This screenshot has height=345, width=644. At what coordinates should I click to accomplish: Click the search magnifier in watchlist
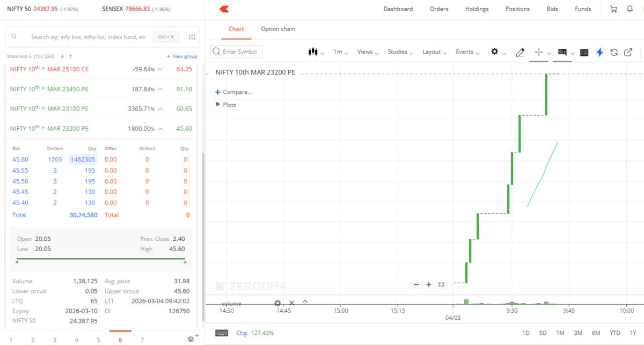15,37
